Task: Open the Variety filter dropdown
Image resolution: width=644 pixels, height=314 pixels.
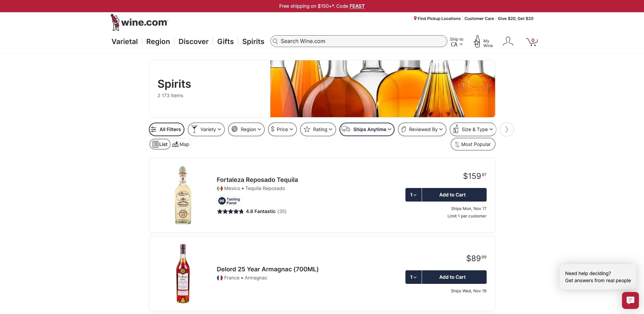Action: pyautogui.click(x=206, y=129)
